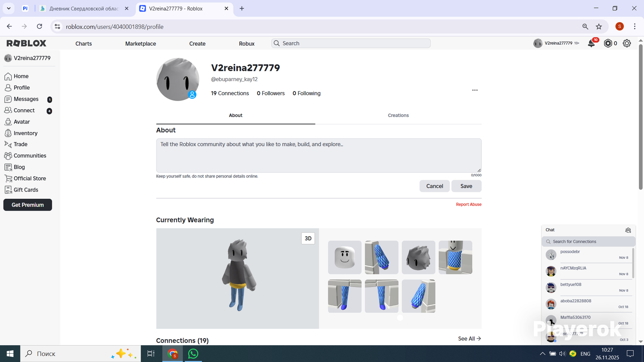Click the search magnifier in the Roblox search bar
The width and height of the screenshot is (644, 362).
[277, 43]
